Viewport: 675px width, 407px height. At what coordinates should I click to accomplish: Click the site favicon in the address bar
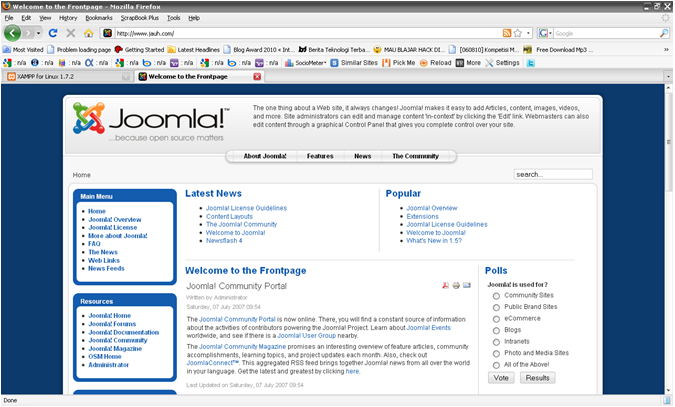[108, 33]
